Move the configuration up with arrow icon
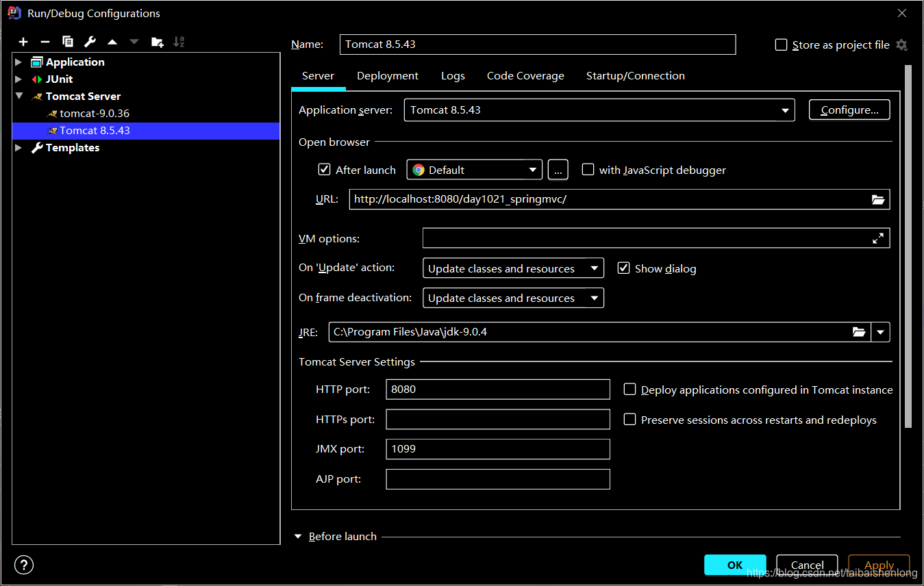This screenshot has height=586, width=924. (112, 42)
